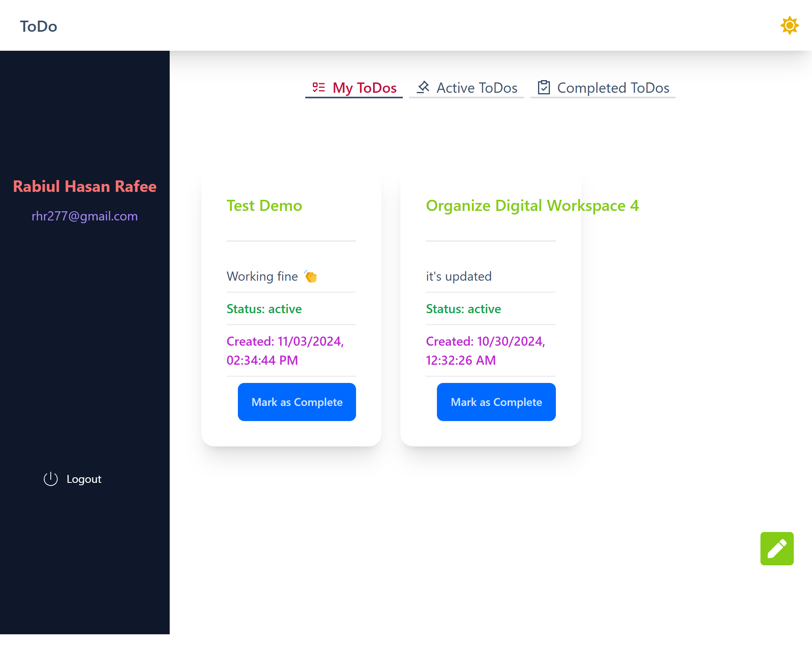This screenshot has height=666, width=812.
Task: Click the Rabiul Hasan Rafee username
Action: tap(84, 186)
